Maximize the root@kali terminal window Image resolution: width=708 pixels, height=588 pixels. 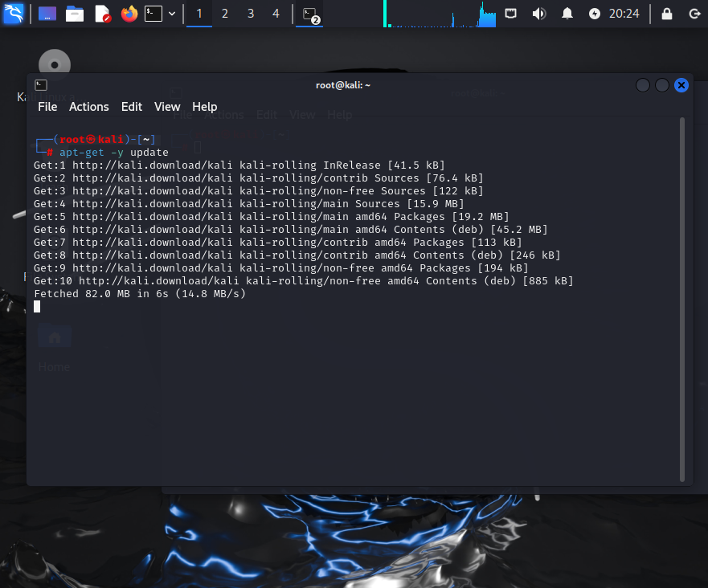[662, 85]
